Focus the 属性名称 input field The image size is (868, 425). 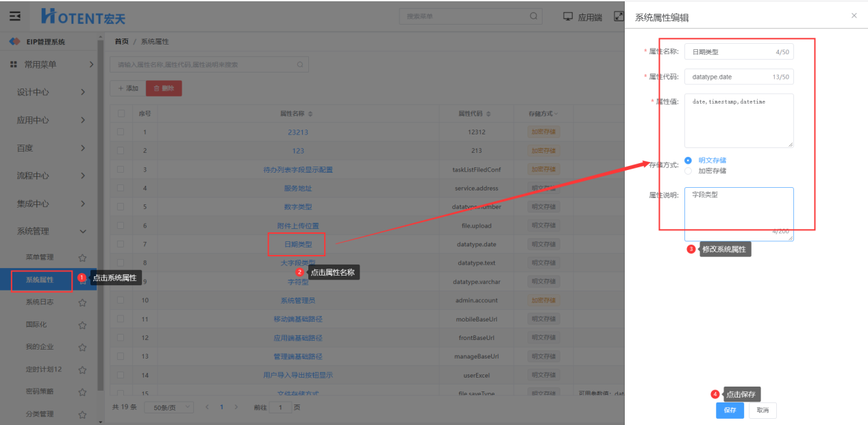(x=739, y=52)
